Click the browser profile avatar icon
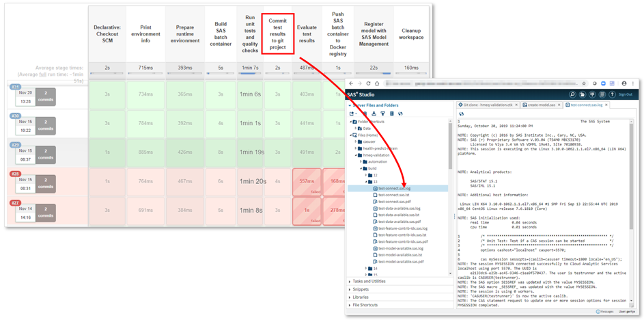This screenshot has width=644, height=320. [624, 83]
